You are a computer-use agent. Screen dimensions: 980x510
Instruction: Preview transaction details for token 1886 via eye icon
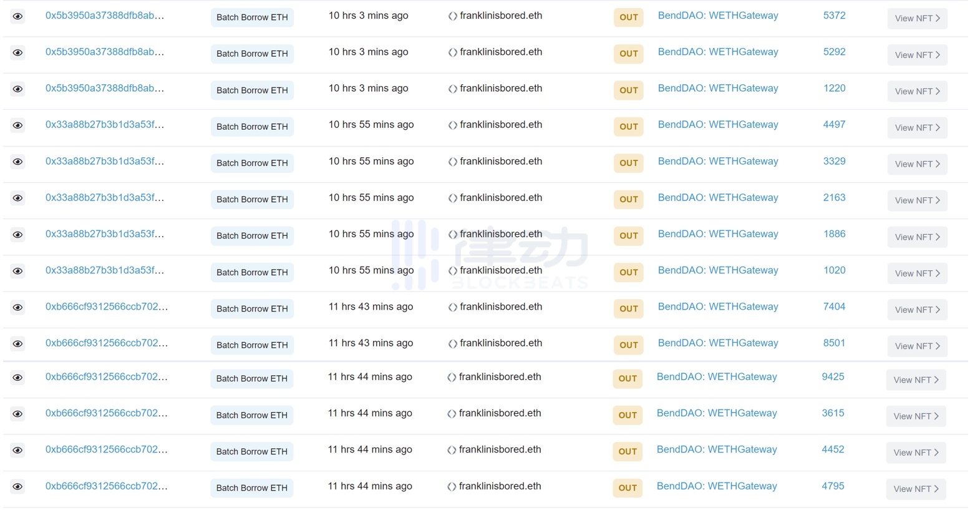coord(17,235)
